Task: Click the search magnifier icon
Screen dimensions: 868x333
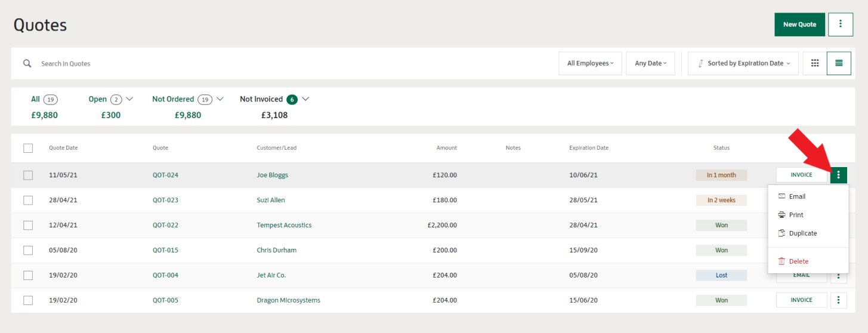Action: 27,63
